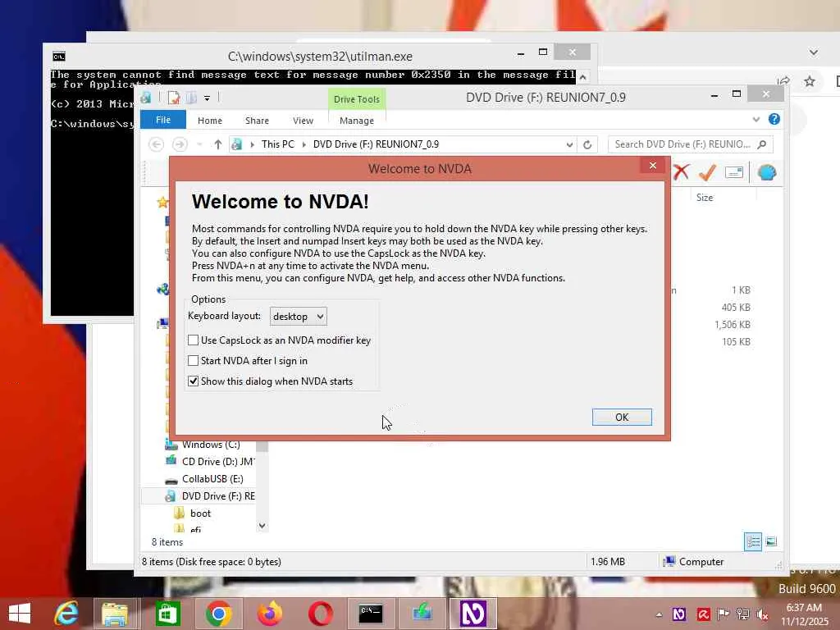Click the console window system menu icon
Screen dimensions: 840x630
coord(59,57)
